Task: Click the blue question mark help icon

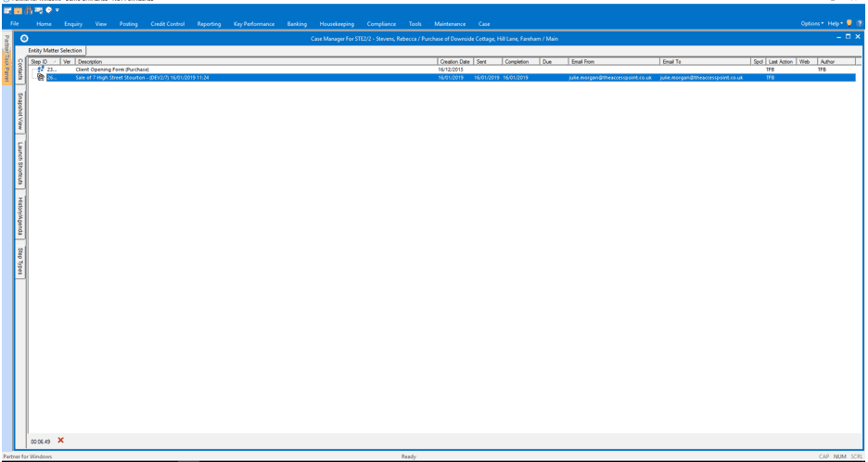Action: (860, 23)
